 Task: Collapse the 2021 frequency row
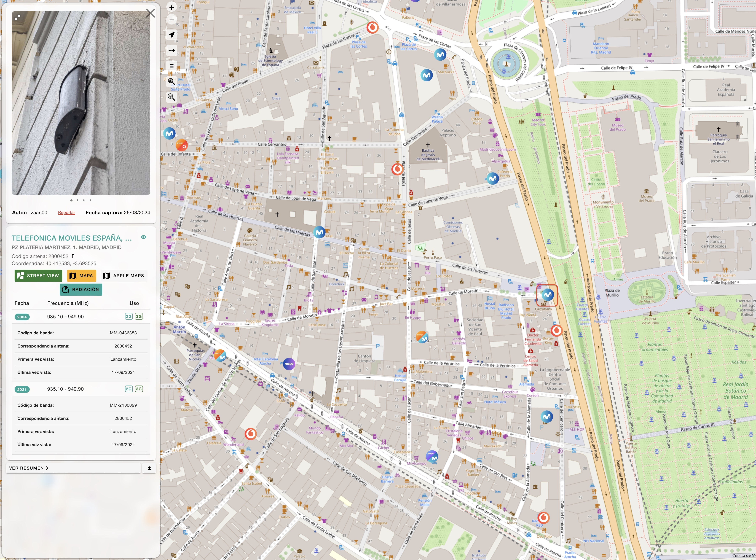[81, 389]
